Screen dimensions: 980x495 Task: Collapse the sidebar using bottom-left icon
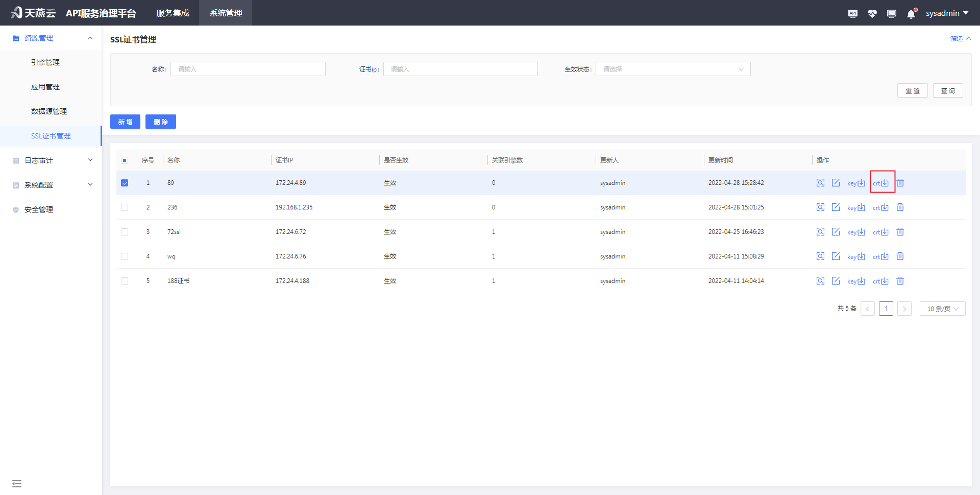17,483
